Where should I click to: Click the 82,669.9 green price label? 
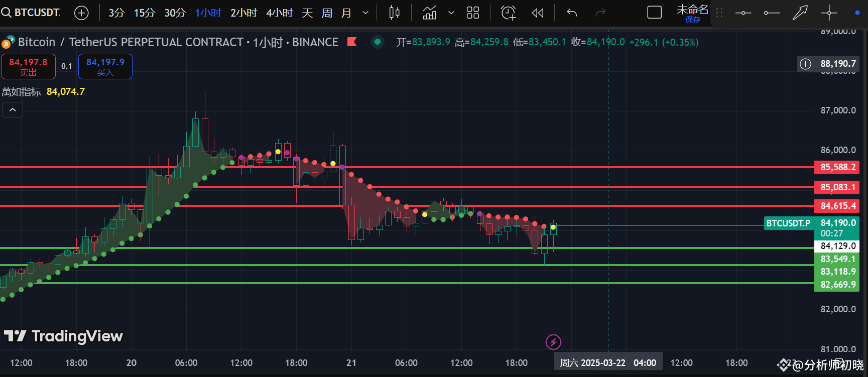point(837,285)
